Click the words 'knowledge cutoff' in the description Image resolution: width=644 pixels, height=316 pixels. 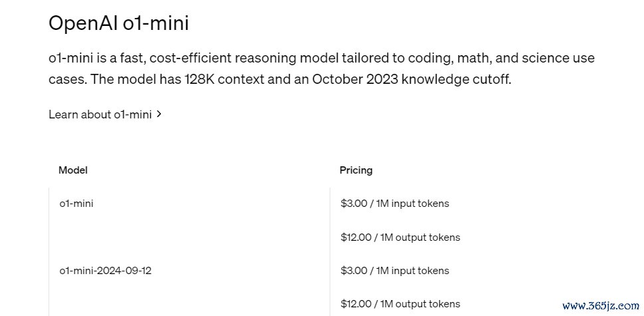point(455,79)
